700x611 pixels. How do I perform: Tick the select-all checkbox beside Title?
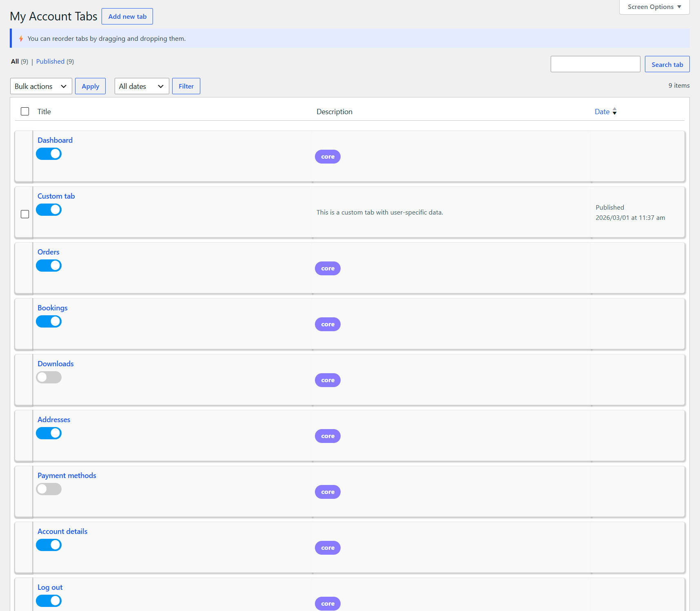(x=25, y=111)
